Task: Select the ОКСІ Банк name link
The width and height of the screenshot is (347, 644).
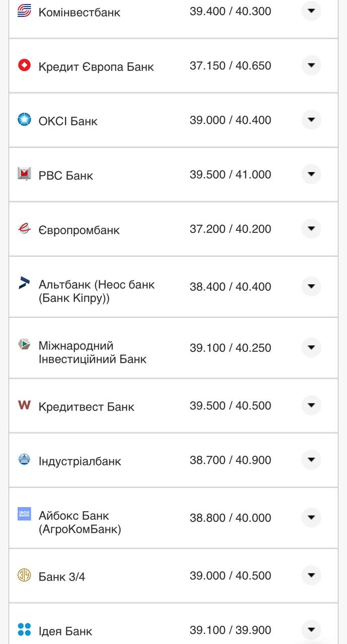Action: (68, 120)
